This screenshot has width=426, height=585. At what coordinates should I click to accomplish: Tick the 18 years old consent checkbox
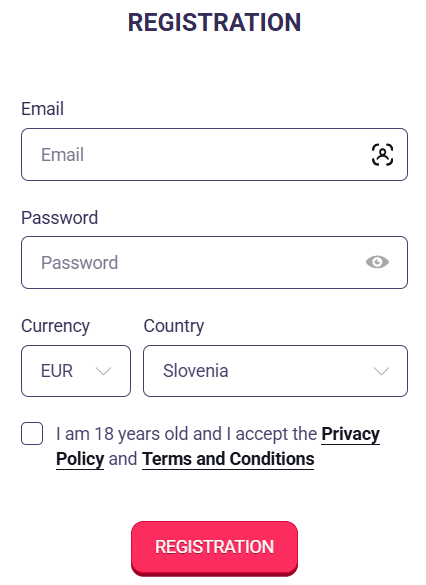(32, 434)
